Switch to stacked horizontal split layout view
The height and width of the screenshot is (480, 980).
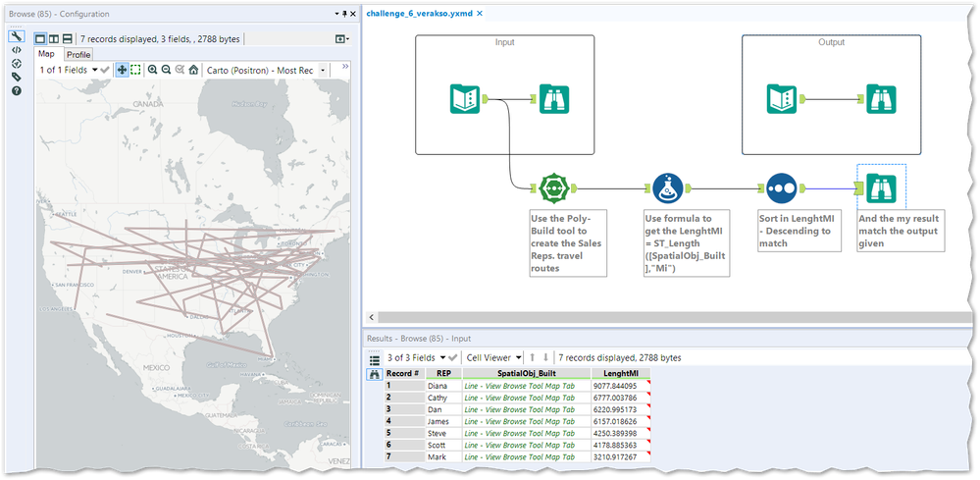point(68,38)
